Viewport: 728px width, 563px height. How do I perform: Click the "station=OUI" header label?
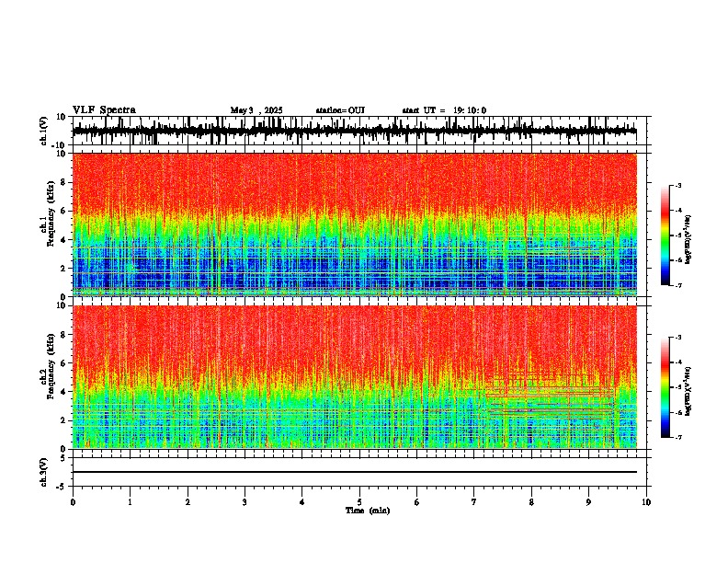(x=340, y=110)
